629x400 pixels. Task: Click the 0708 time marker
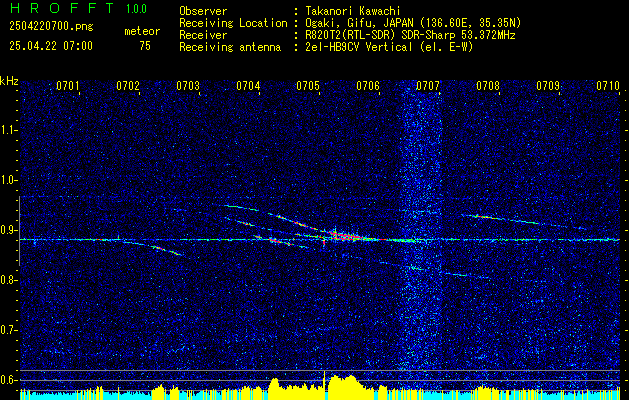[488, 85]
